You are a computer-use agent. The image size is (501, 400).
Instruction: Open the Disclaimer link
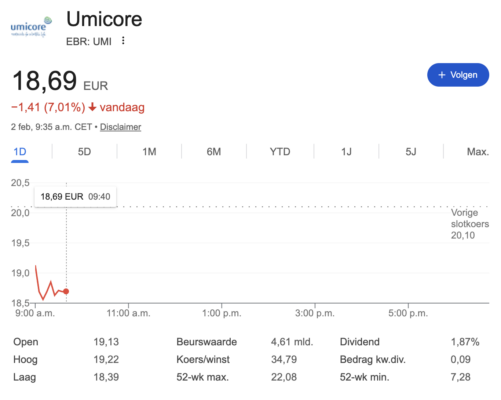(121, 127)
